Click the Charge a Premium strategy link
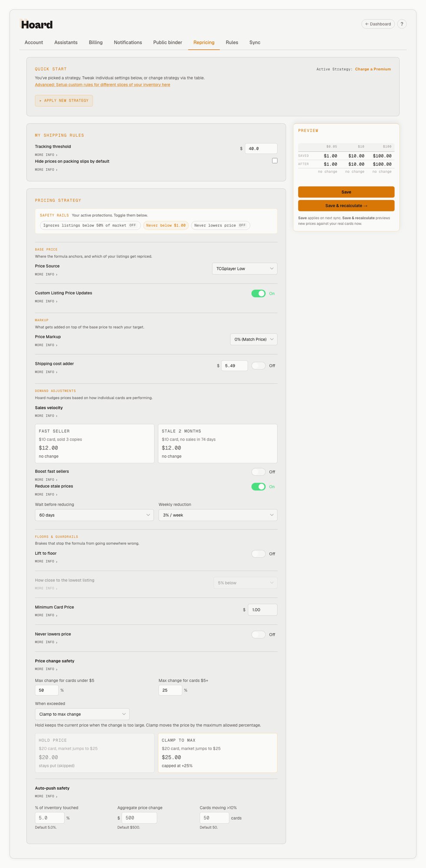Image resolution: width=426 pixels, height=868 pixels. pos(373,69)
